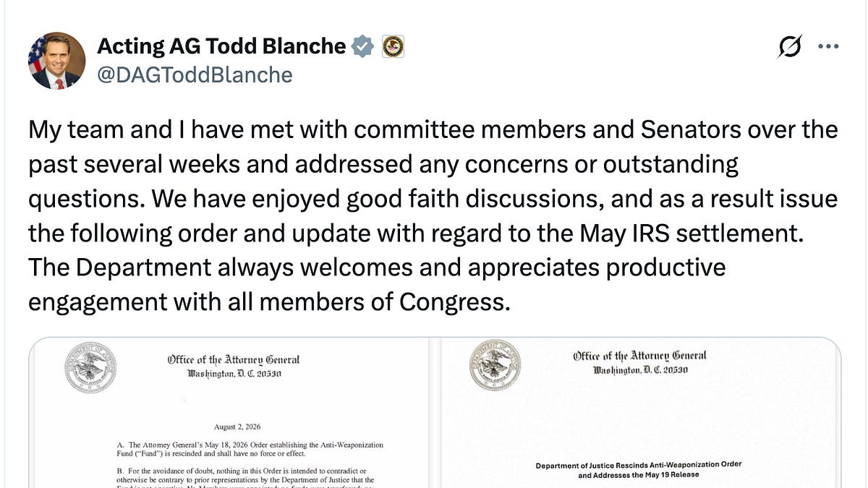The height and width of the screenshot is (488, 868).
Task: Click the left Office of the Attorney General heading
Action: (234, 359)
